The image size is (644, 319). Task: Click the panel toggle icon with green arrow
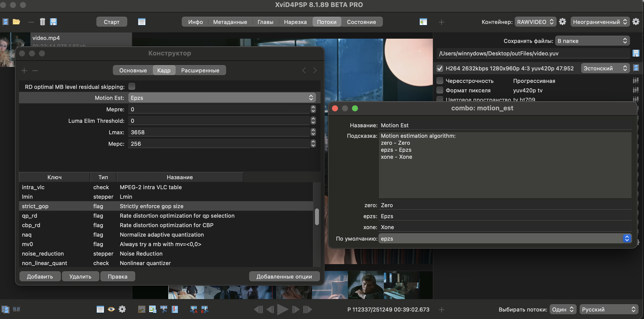423,22
